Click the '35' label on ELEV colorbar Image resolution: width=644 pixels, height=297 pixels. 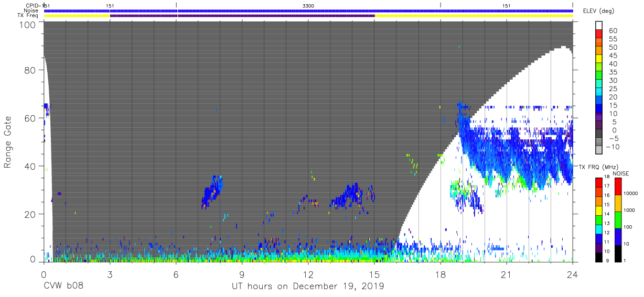tap(612, 72)
